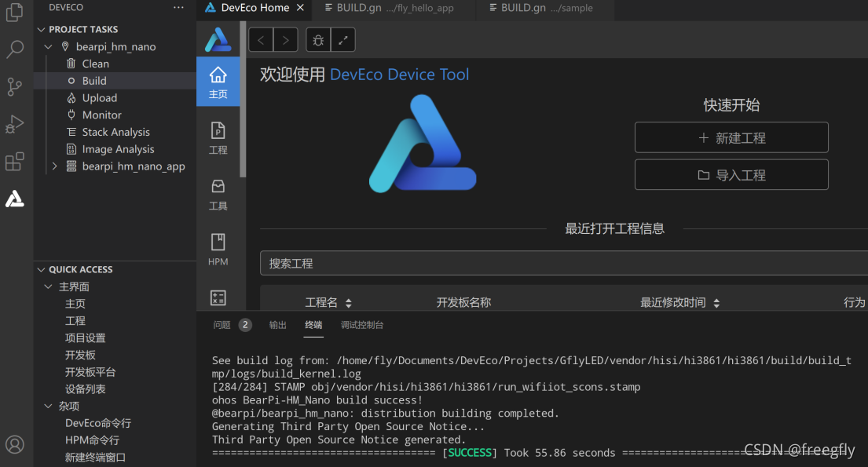Screen dimensions: 868x467
Task: Click the DevEco sidebar vertical scrollbar
Action: [x=243, y=100]
